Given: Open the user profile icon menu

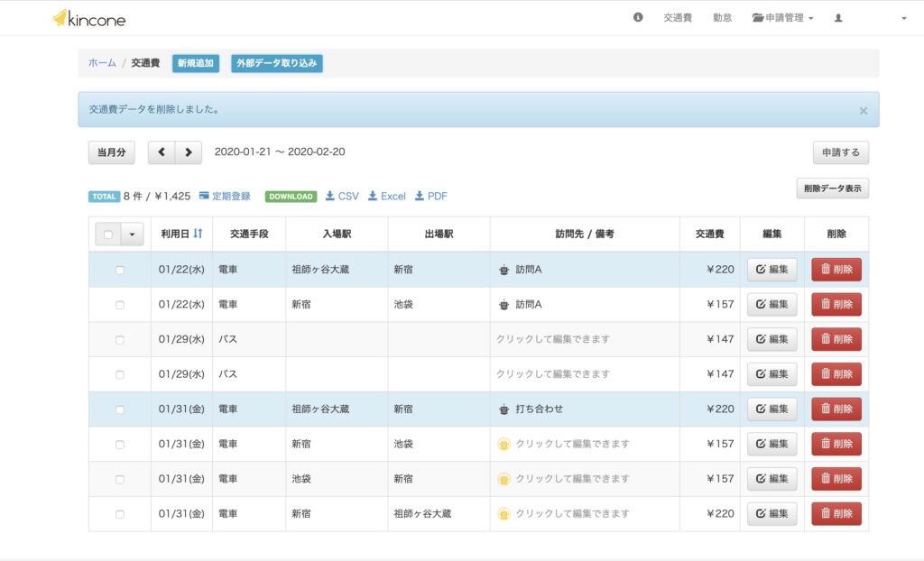Looking at the screenshot, I should pos(838,18).
